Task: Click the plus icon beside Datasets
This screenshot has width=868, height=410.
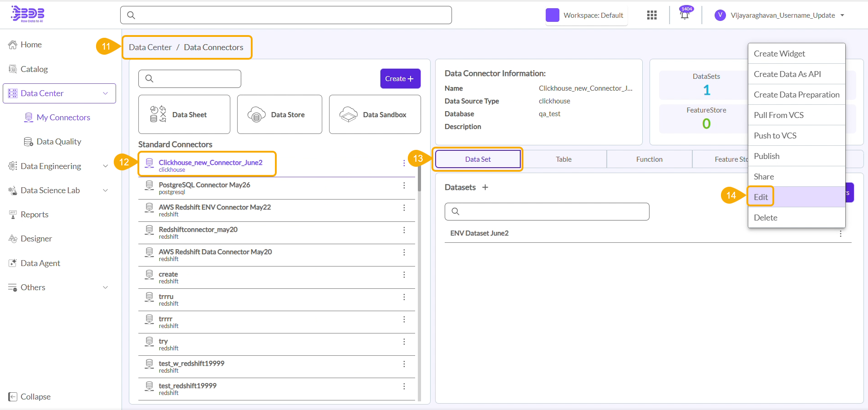Action: tap(485, 187)
